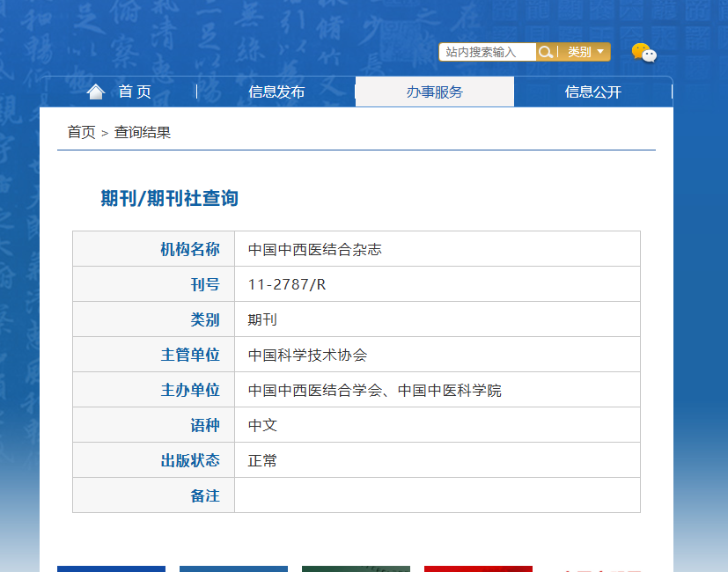Select the value 中文
Screen dimensions: 728x572
click(x=262, y=426)
